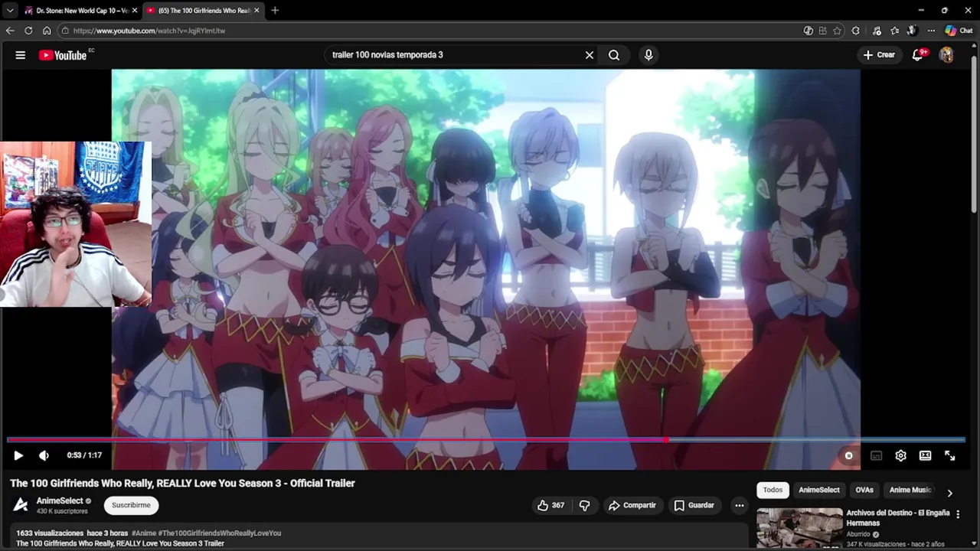Open the favorites list in browser toolbar

(894, 31)
